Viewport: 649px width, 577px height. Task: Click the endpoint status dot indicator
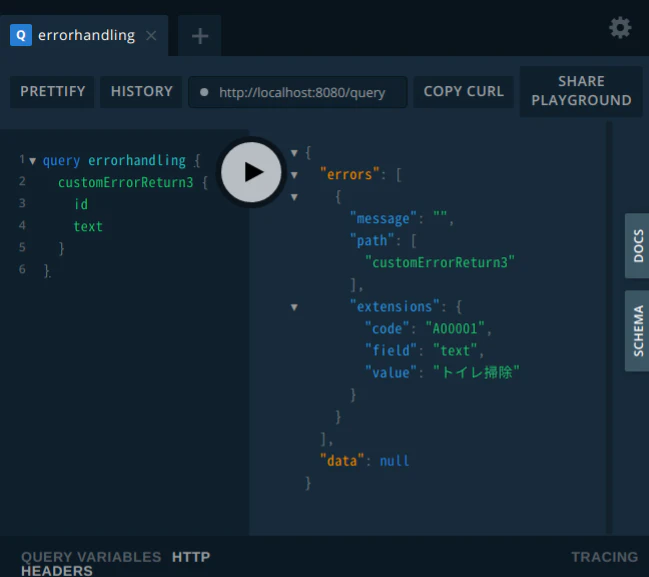[204, 92]
